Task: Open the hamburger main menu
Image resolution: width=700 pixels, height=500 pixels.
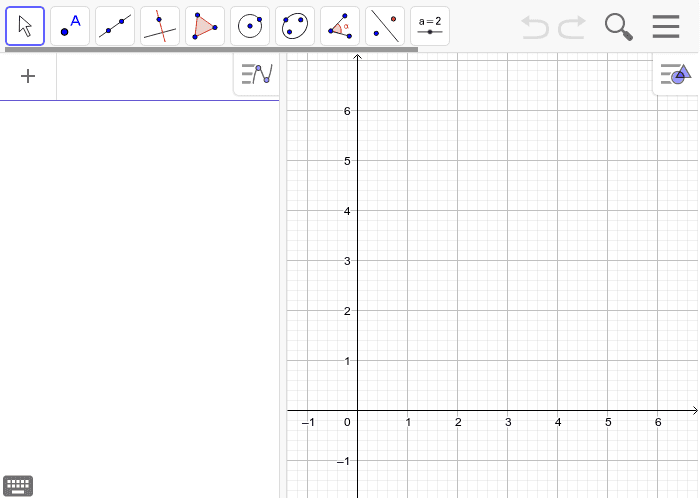Action: (x=666, y=27)
